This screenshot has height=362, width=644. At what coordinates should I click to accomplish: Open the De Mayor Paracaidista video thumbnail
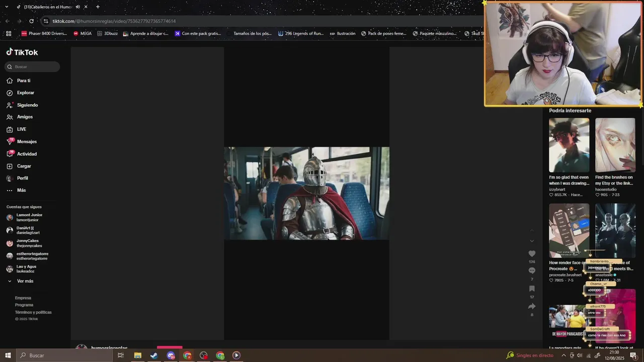569,316
